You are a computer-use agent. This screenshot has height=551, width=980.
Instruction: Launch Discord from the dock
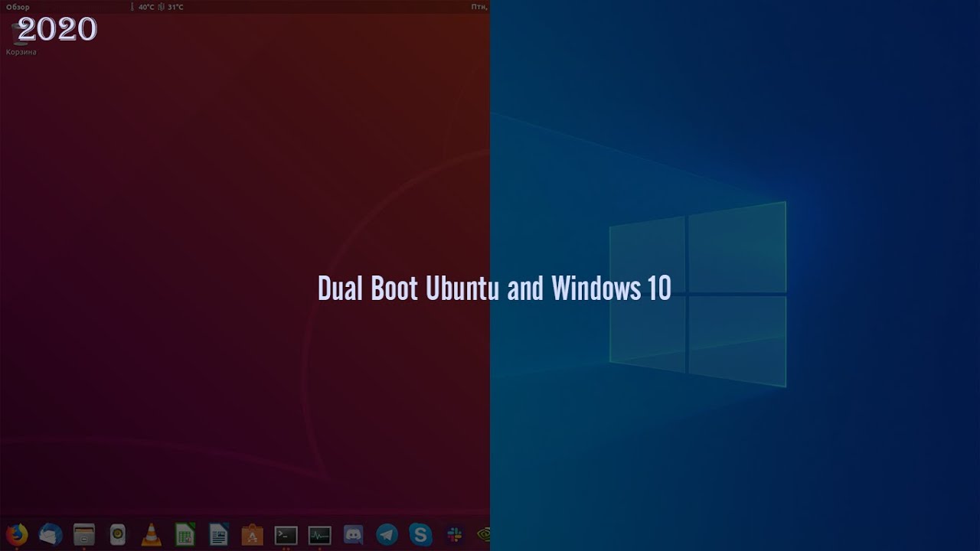coord(354,534)
